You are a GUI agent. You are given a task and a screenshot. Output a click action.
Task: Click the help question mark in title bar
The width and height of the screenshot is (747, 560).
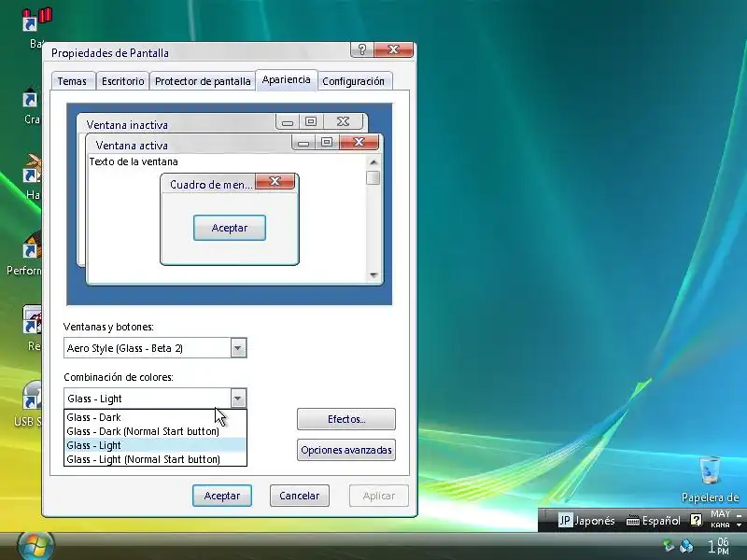point(362,49)
